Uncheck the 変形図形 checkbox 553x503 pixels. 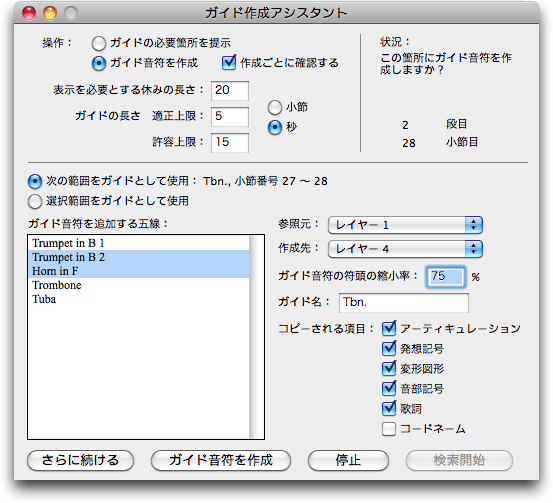[x=389, y=369]
